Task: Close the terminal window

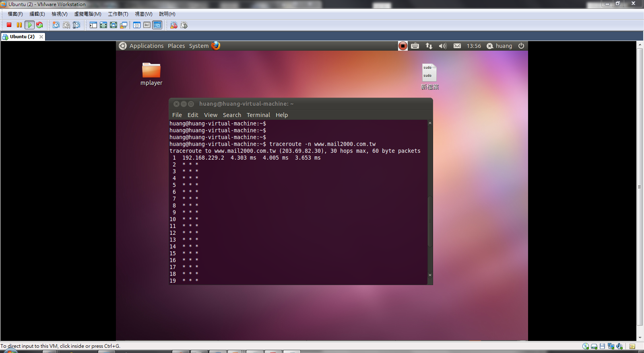Action: (x=176, y=104)
